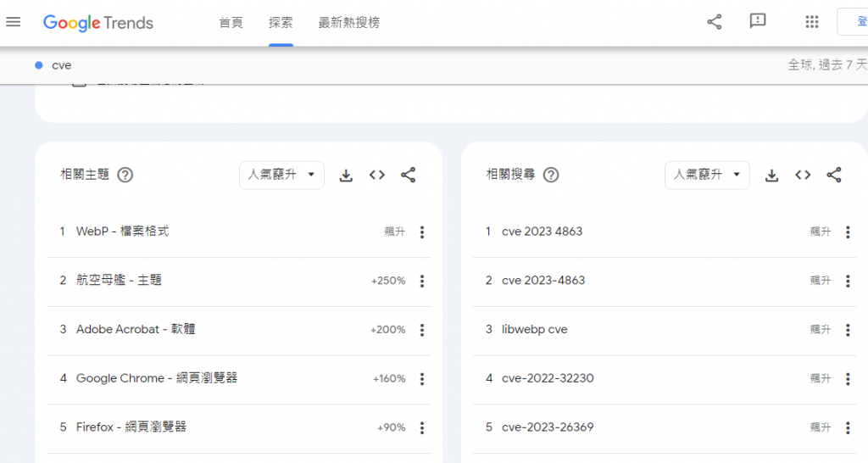
Task: Click the +160% value for Google Chrome
Action: [389, 379]
